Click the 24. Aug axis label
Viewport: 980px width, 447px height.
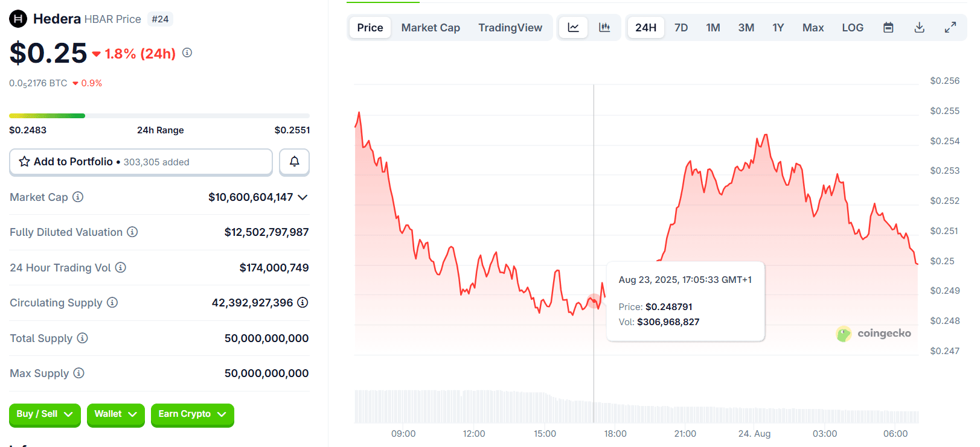coord(754,434)
